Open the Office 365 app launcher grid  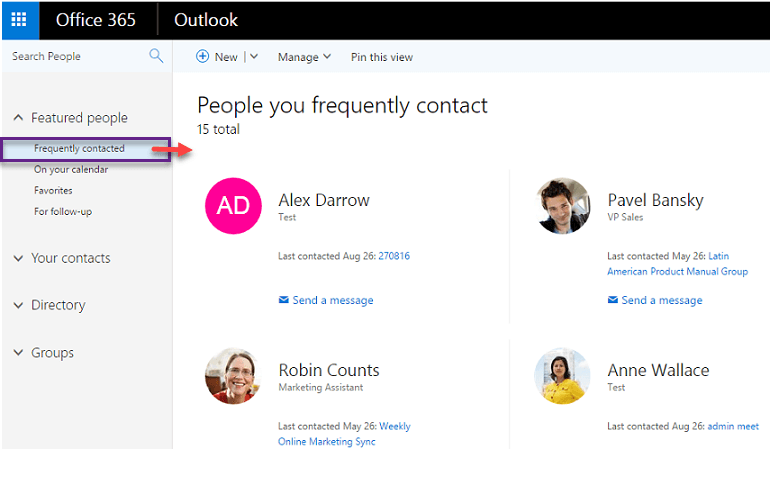pyautogui.click(x=19, y=20)
